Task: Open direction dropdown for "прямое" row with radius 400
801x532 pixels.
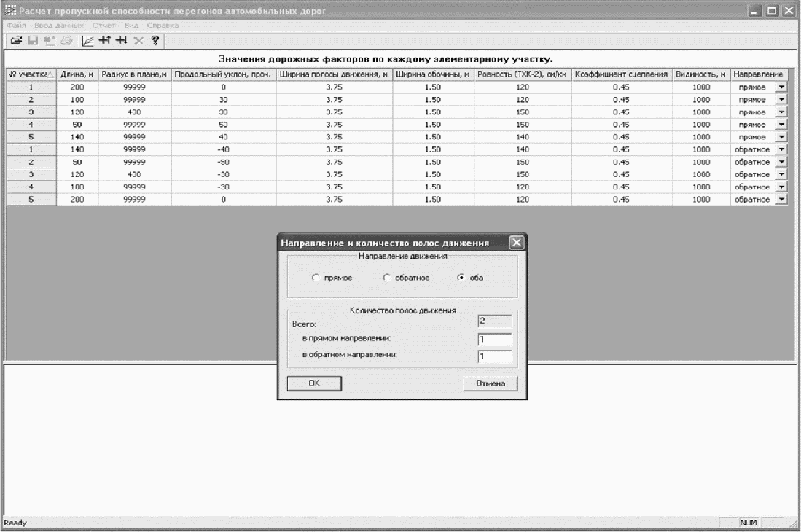Action: point(781,112)
